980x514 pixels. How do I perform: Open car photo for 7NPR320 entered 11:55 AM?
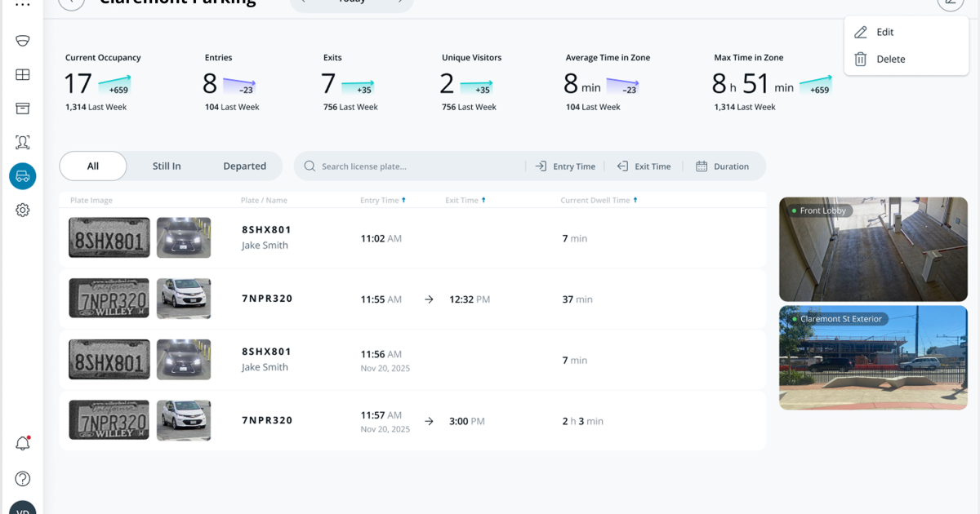point(184,299)
